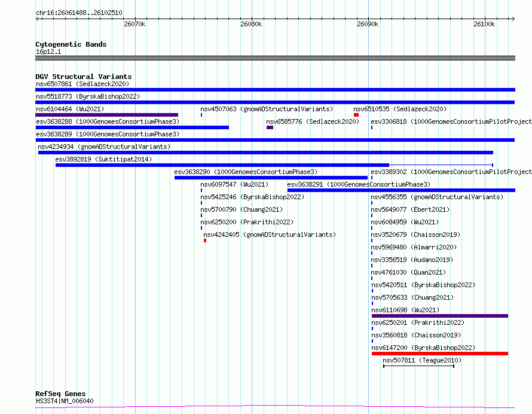
Task: Open the nsv6104464 (Wu2021) variant label
Action: 70,109
